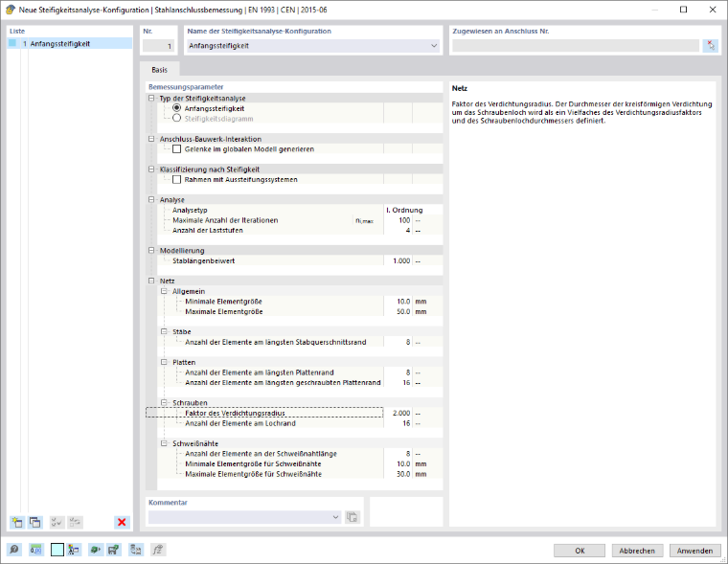Click the grayed invert selection icon
The width and height of the screenshot is (728, 564).
[76, 522]
